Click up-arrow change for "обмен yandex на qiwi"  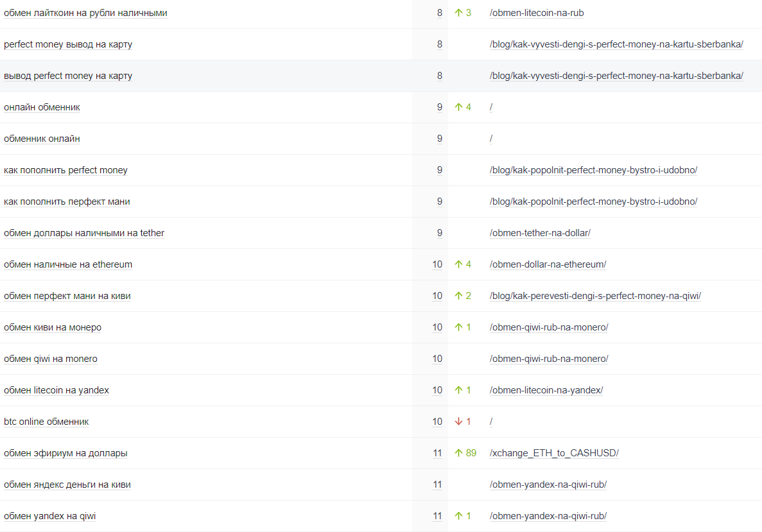point(463,516)
